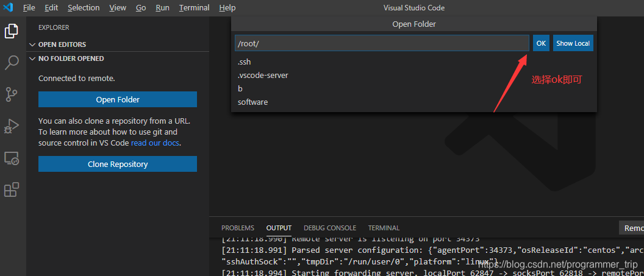This screenshot has height=276, width=644.
Task: Open the Run and Debug view
Action: pyautogui.click(x=12, y=126)
